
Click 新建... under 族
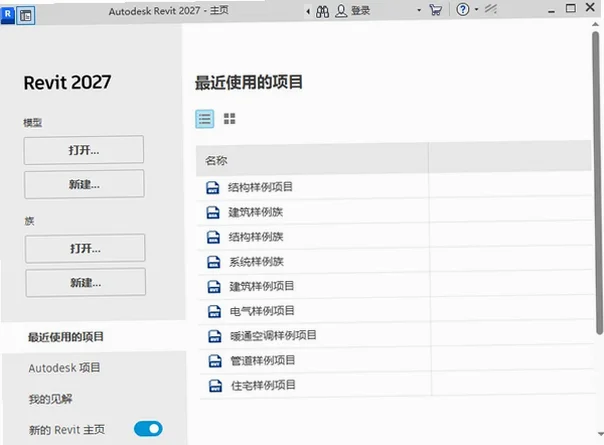click(x=86, y=283)
